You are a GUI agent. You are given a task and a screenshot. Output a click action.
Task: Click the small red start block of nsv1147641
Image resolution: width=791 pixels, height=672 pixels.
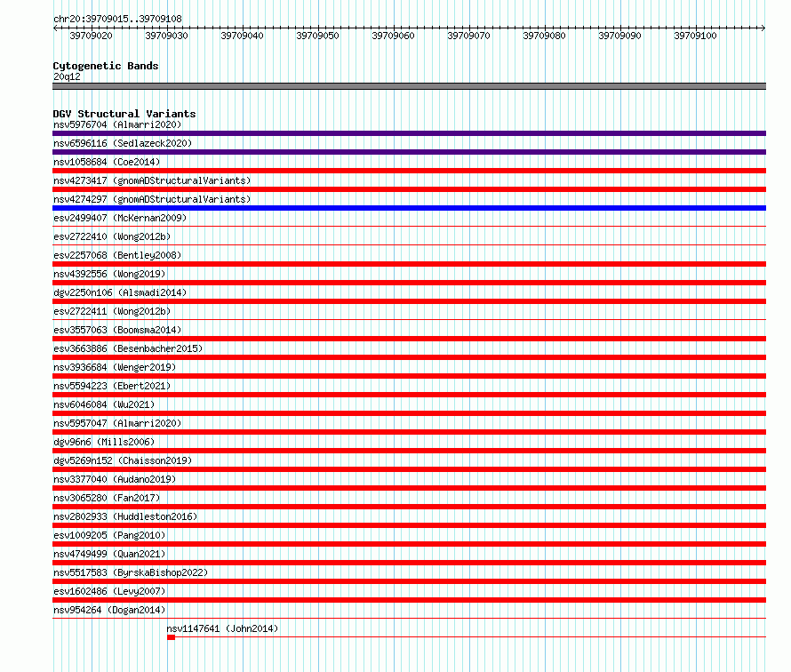point(171,637)
